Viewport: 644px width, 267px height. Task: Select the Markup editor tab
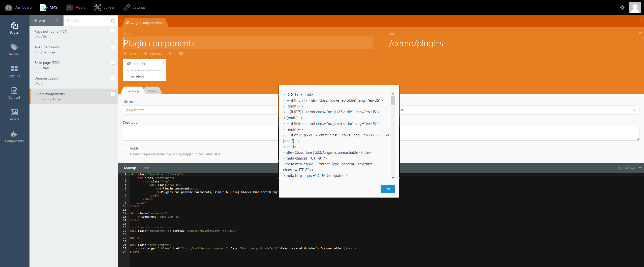130,168
